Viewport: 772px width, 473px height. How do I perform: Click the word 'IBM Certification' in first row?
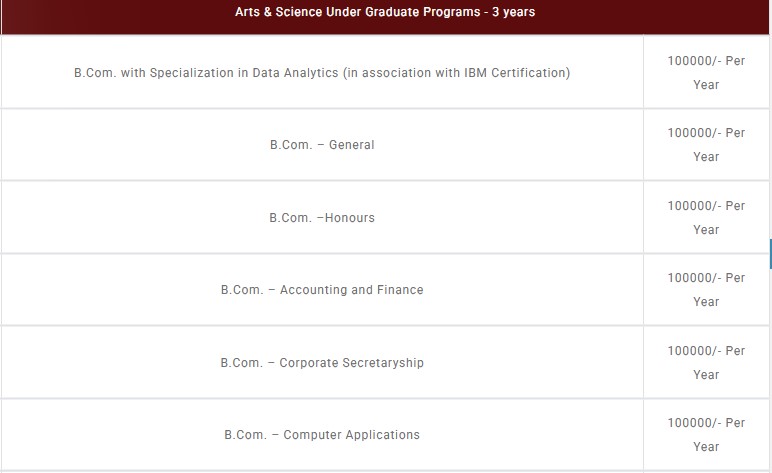pos(517,72)
